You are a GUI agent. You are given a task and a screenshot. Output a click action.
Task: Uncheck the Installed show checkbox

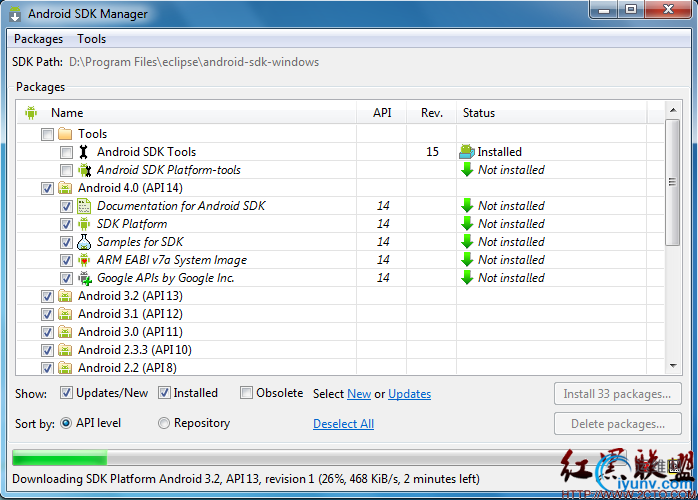coord(164,393)
